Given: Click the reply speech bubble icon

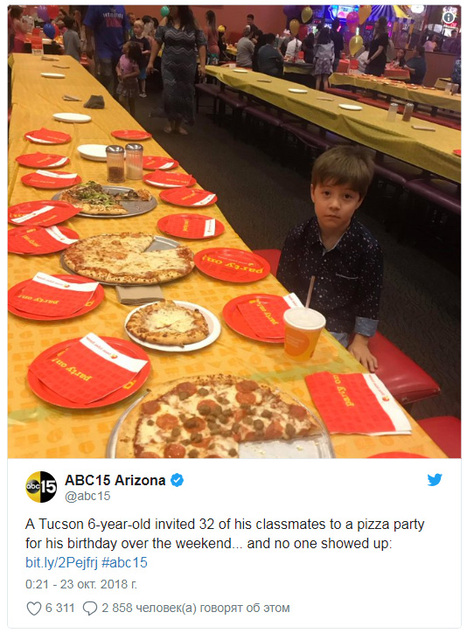Looking at the screenshot, I should click(89, 608).
